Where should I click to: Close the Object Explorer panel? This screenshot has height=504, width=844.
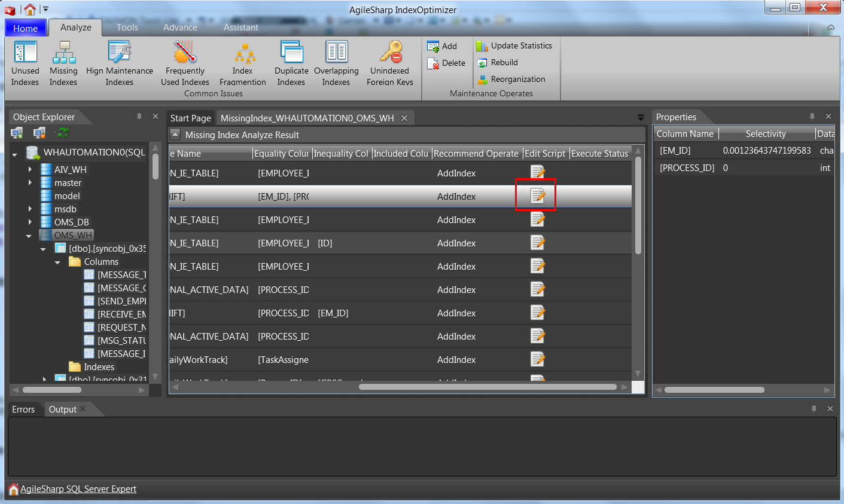(x=156, y=117)
